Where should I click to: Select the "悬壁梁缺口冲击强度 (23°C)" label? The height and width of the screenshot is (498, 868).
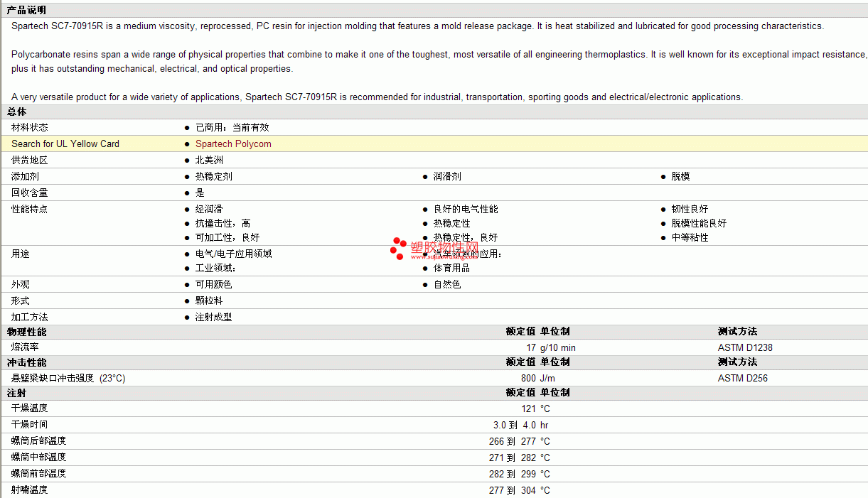pyautogui.click(x=68, y=378)
